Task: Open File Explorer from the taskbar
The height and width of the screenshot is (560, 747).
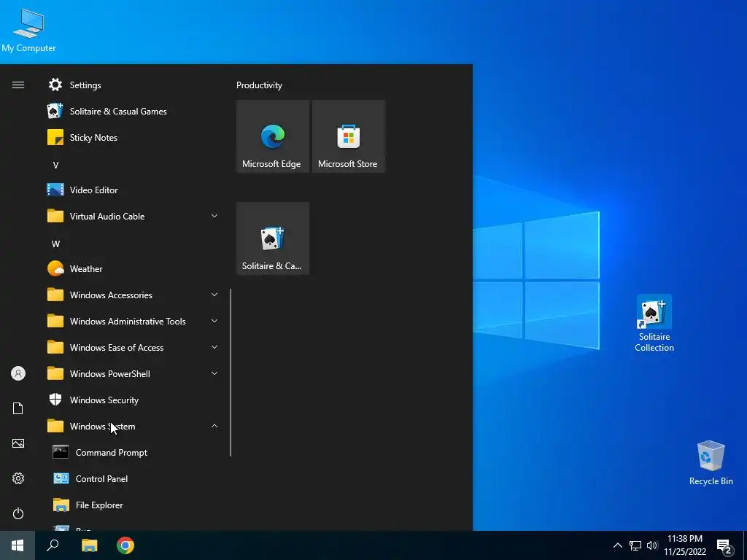Action: click(89, 545)
